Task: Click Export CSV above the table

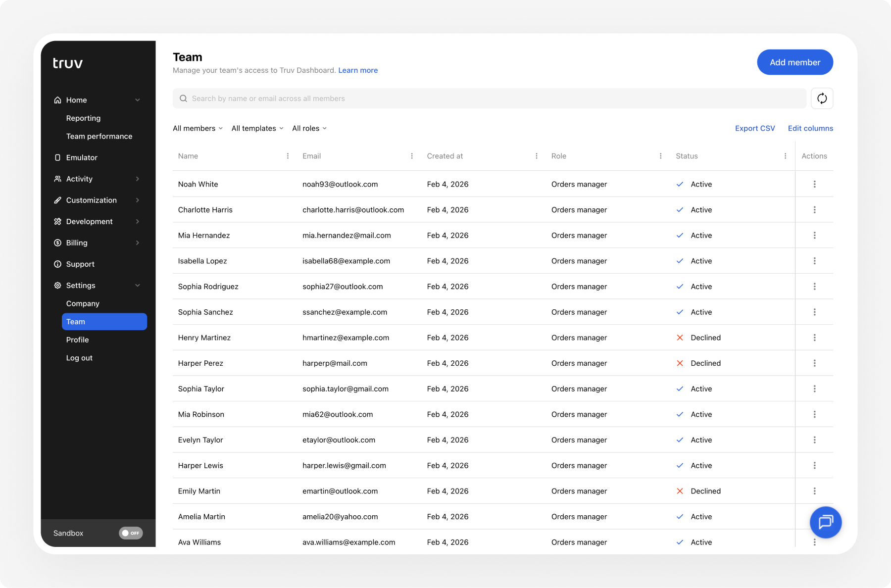Action: tap(754, 128)
